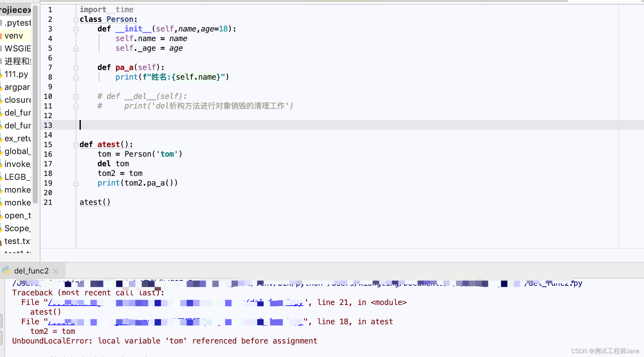This screenshot has width=644, height=357.
Task: Click line number 18 in the gutter
Action: 48,173
